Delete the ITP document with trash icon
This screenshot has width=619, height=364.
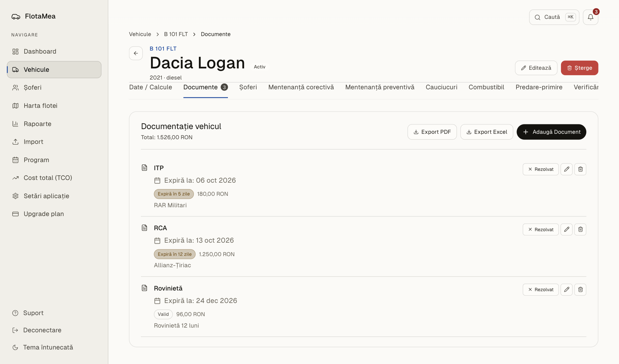[580, 169]
